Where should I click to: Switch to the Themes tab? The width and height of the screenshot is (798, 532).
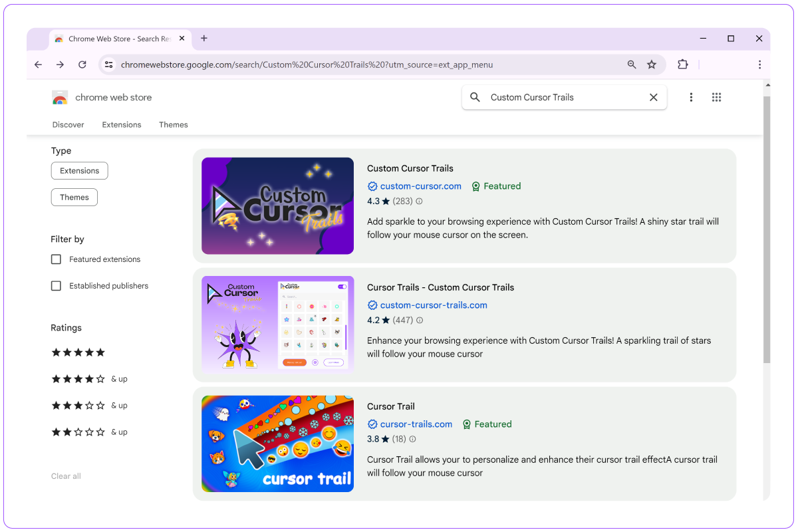pos(174,124)
